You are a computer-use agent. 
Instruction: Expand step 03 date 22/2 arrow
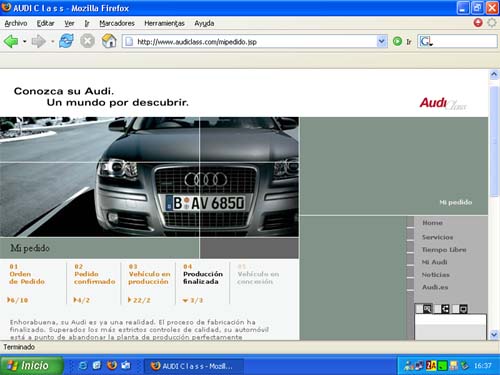click(x=129, y=300)
